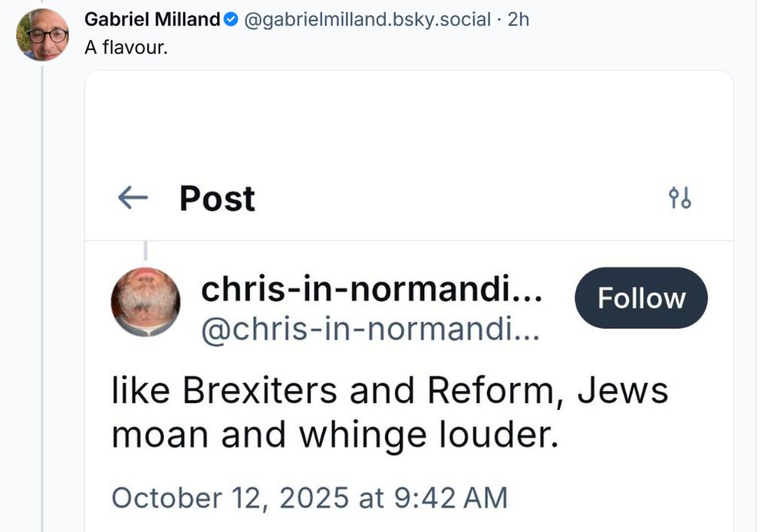767x532 pixels.
Task: Click the "Post" header title
Action: pyautogui.click(x=217, y=199)
